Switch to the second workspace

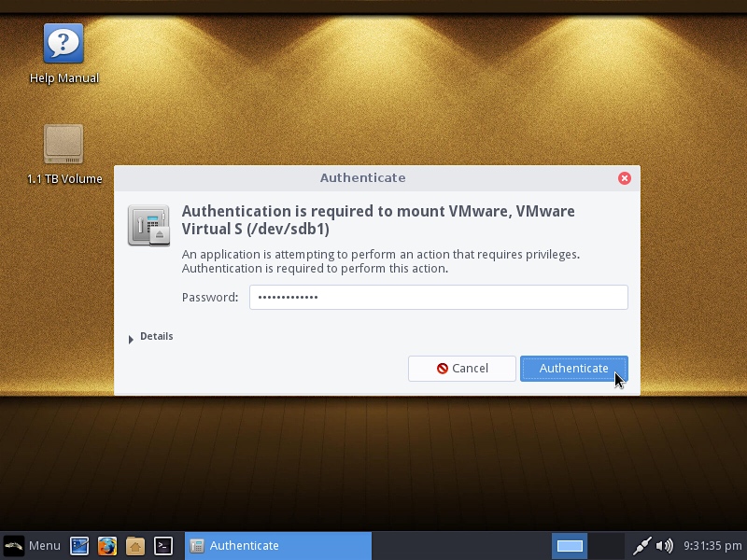pyautogui.click(x=606, y=546)
